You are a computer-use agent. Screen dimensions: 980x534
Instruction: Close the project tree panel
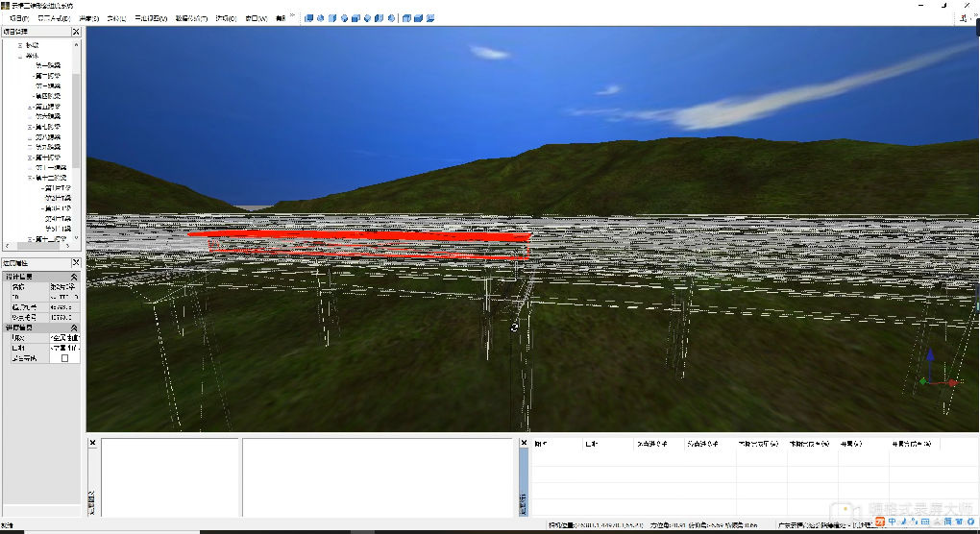tap(76, 32)
